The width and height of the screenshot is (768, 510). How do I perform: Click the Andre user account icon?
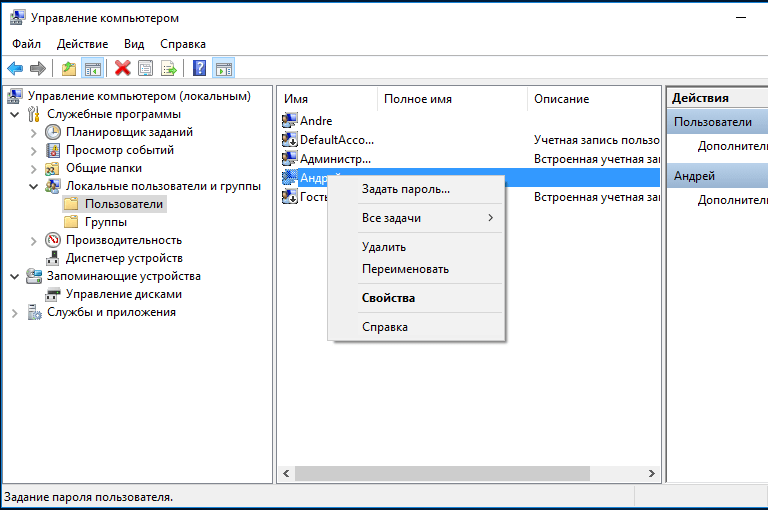290,121
